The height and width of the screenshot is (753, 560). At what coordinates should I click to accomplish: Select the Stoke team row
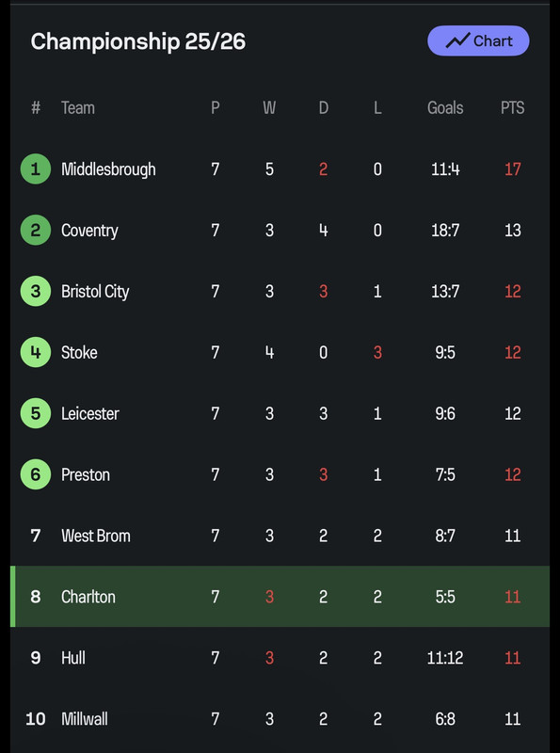point(280,352)
